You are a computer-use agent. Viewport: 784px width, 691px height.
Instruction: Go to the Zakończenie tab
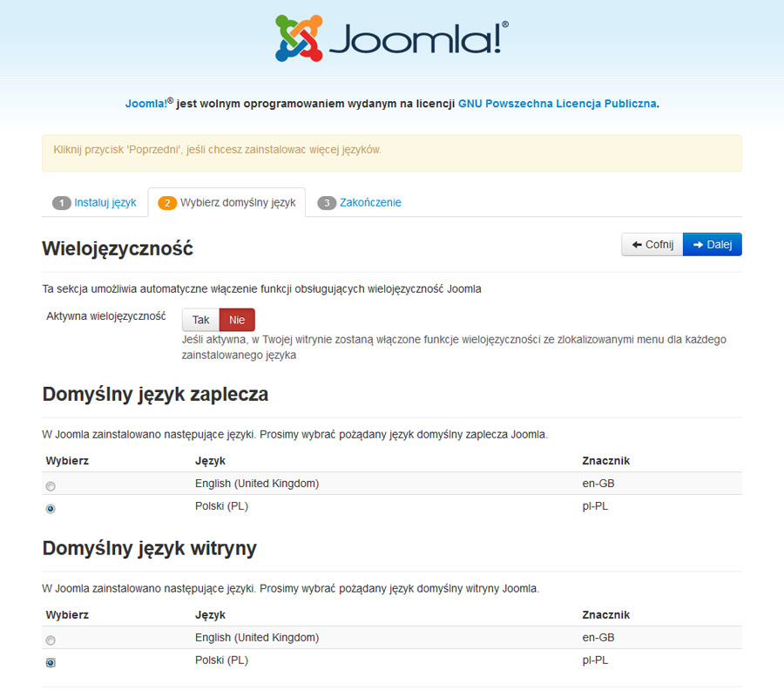pyautogui.click(x=370, y=202)
